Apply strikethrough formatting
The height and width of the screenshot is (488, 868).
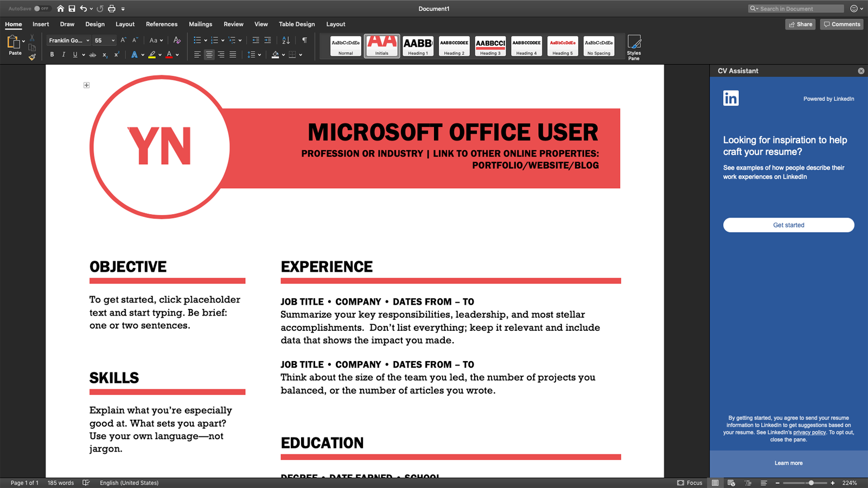[93, 55]
